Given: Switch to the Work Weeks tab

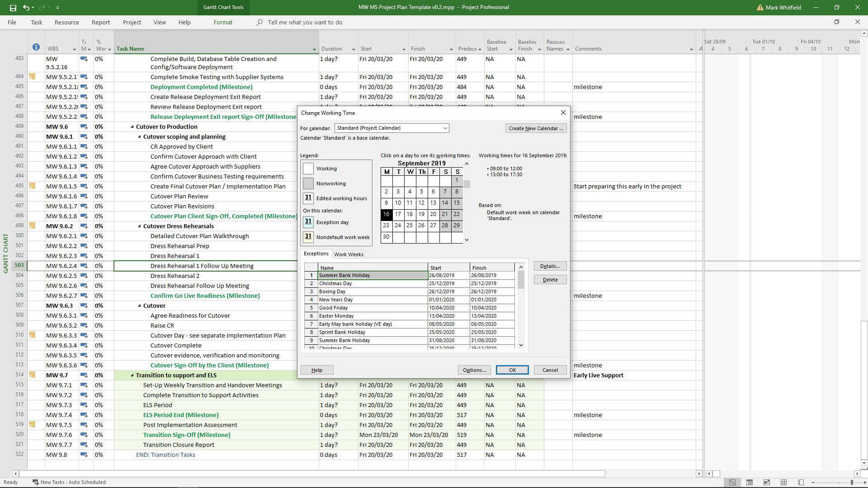Looking at the screenshot, I should pos(348,254).
